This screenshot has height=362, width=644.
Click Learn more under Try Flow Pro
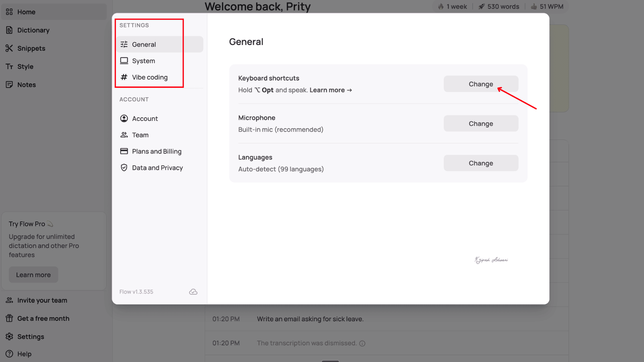pyautogui.click(x=34, y=275)
